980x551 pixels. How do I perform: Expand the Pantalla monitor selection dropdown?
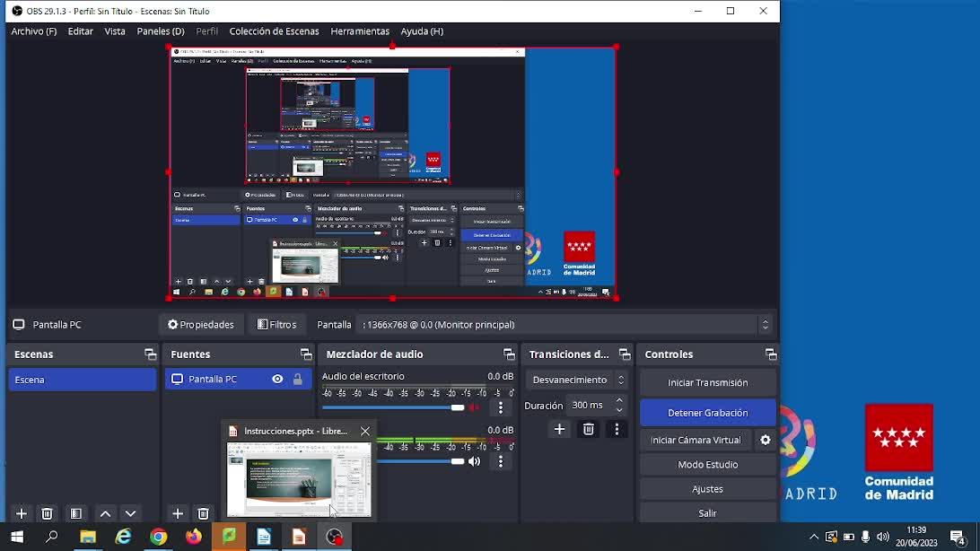[765, 325]
